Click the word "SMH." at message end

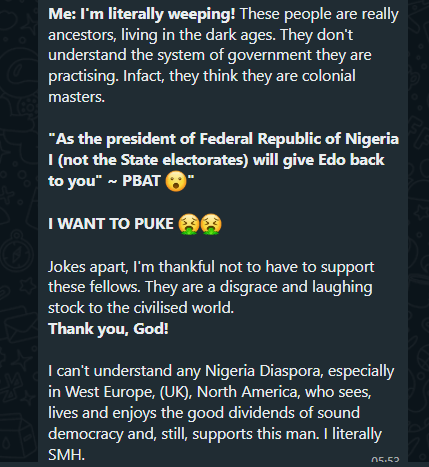point(66,455)
